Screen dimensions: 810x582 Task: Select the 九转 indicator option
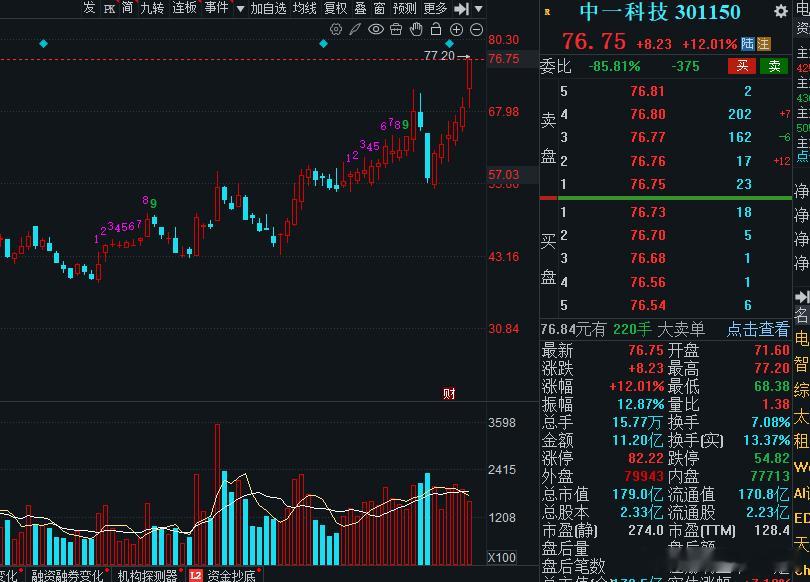point(152,8)
